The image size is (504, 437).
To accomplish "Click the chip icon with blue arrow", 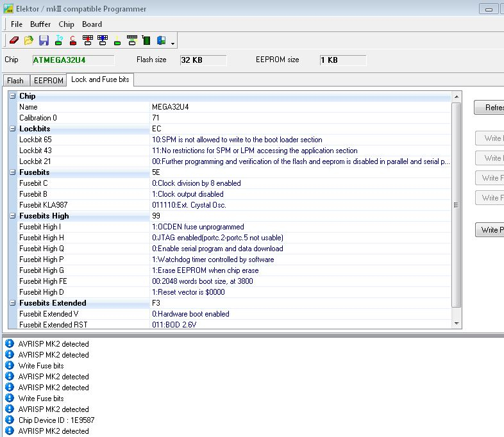I will [x=103, y=40].
